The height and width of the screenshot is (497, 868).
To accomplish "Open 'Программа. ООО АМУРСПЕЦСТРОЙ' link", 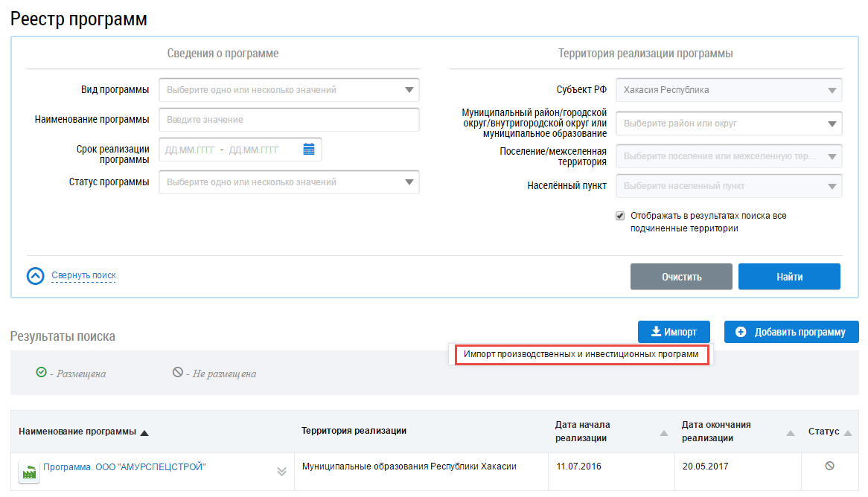I will click(x=124, y=467).
